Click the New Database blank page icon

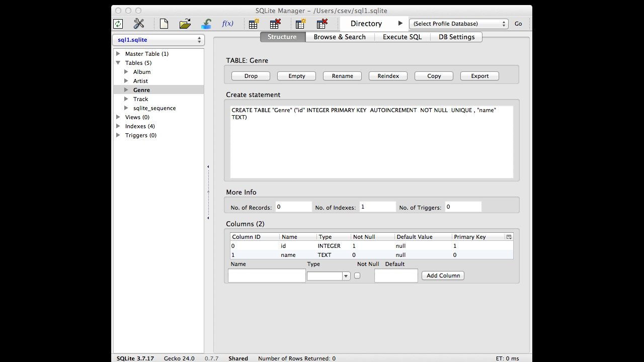164,24
